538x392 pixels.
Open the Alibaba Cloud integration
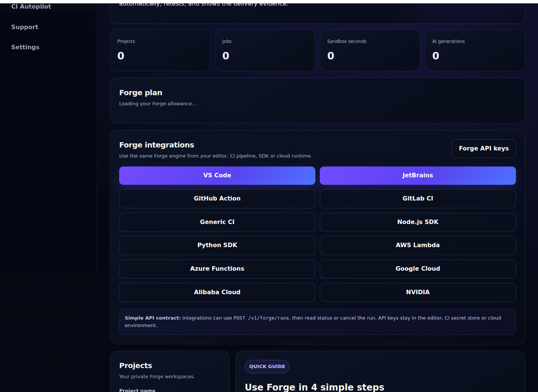[217, 292]
